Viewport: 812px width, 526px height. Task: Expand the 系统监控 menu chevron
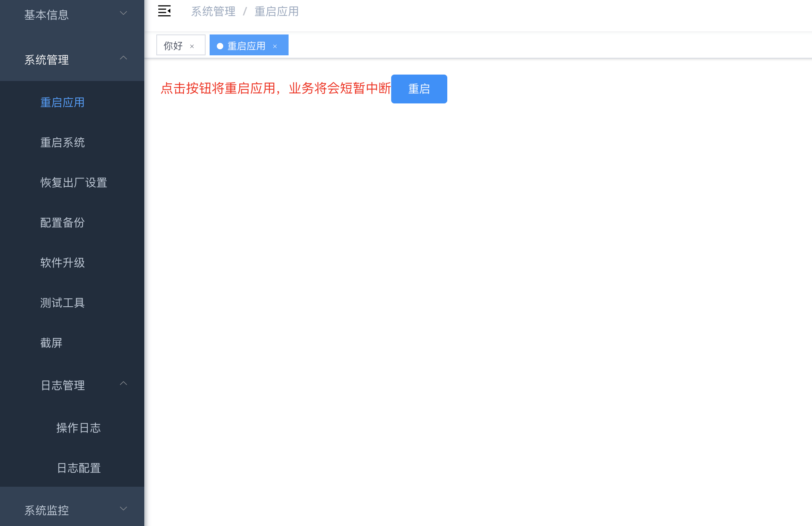(x=123, y=509)
